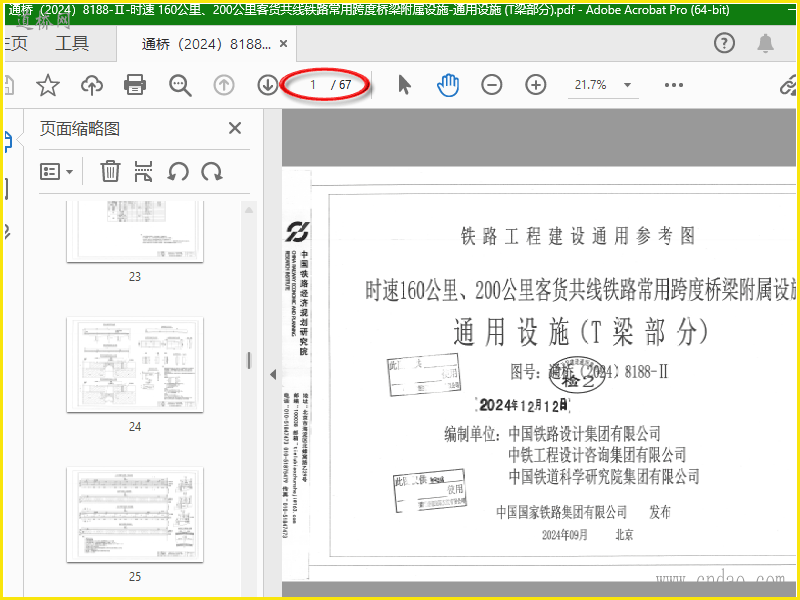Activate the hand pan tool

pos(448,85)
